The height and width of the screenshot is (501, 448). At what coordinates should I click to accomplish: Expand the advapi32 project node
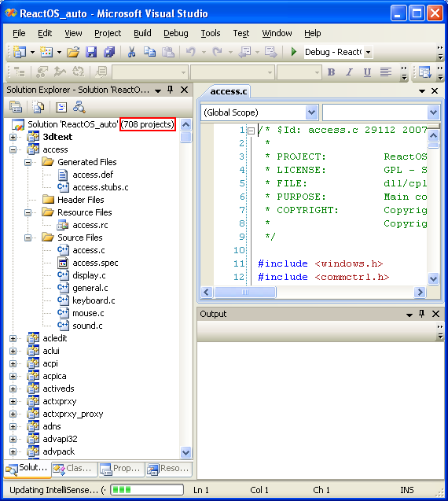tap(13, 439)
